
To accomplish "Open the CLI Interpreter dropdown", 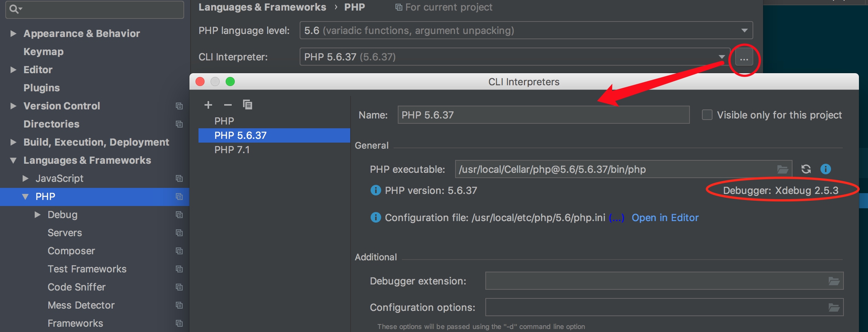I will [x=722, y=57].
